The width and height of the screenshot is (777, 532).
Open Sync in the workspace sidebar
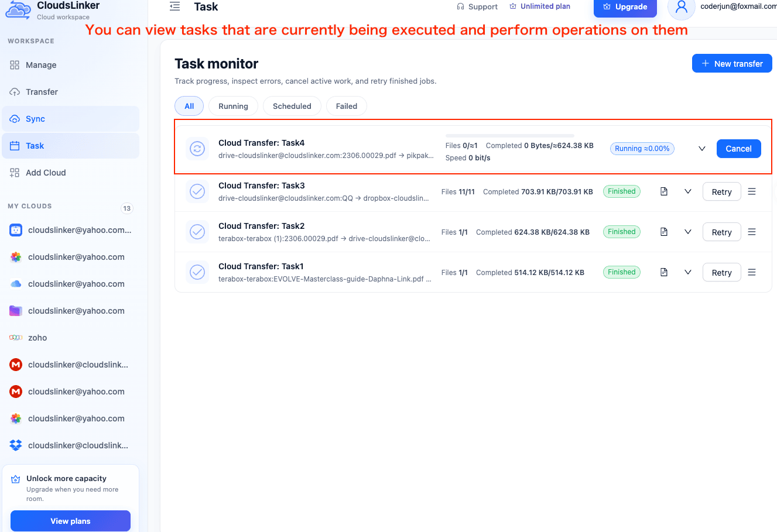point(70,119)
